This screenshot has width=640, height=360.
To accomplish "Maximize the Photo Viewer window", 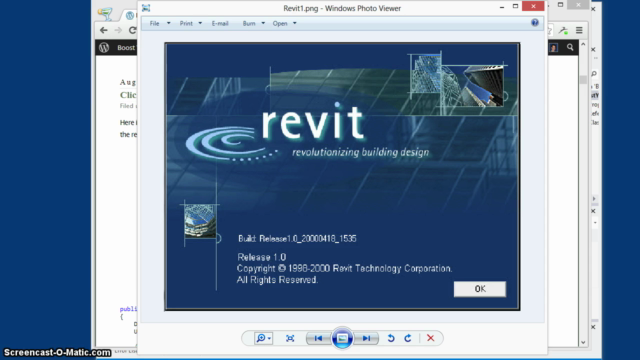I will click(x=515, y=7).
